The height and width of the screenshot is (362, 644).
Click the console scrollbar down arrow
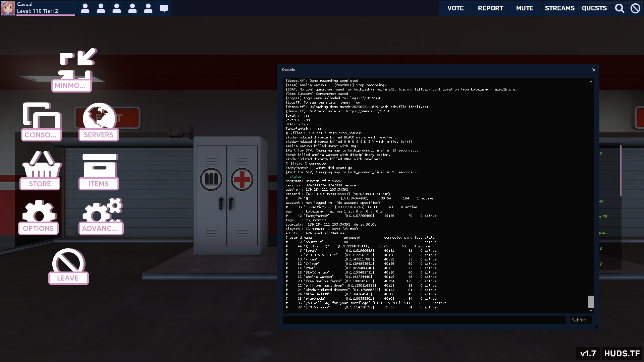(591, 311)
